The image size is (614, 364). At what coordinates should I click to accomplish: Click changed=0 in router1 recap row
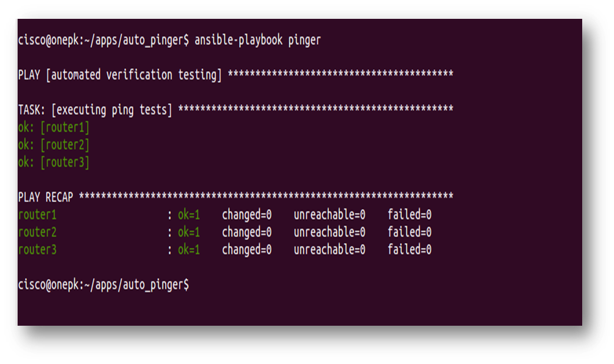pos(246,214)
